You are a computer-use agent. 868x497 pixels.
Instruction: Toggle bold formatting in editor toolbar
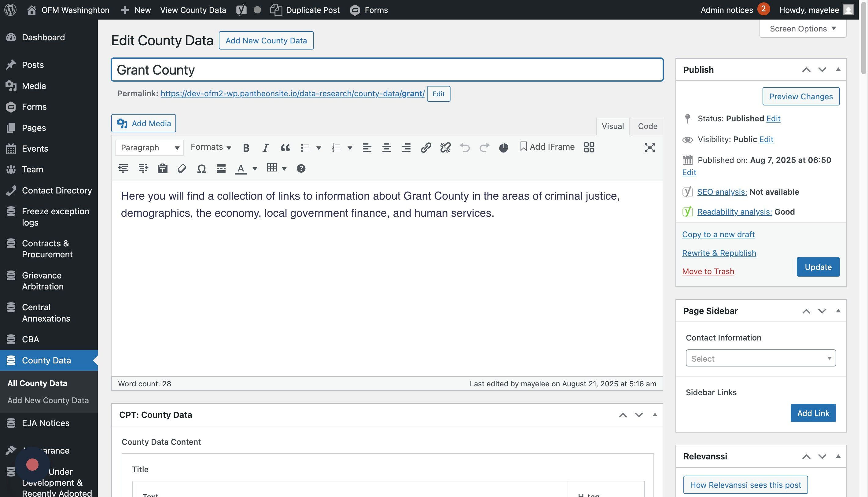[246, 147]
